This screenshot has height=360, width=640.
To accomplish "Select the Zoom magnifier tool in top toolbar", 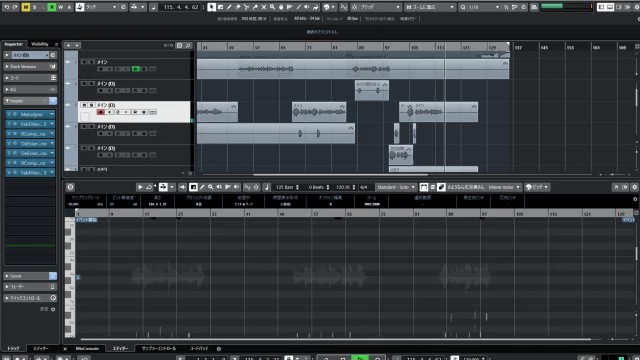I will coord(272,7).
